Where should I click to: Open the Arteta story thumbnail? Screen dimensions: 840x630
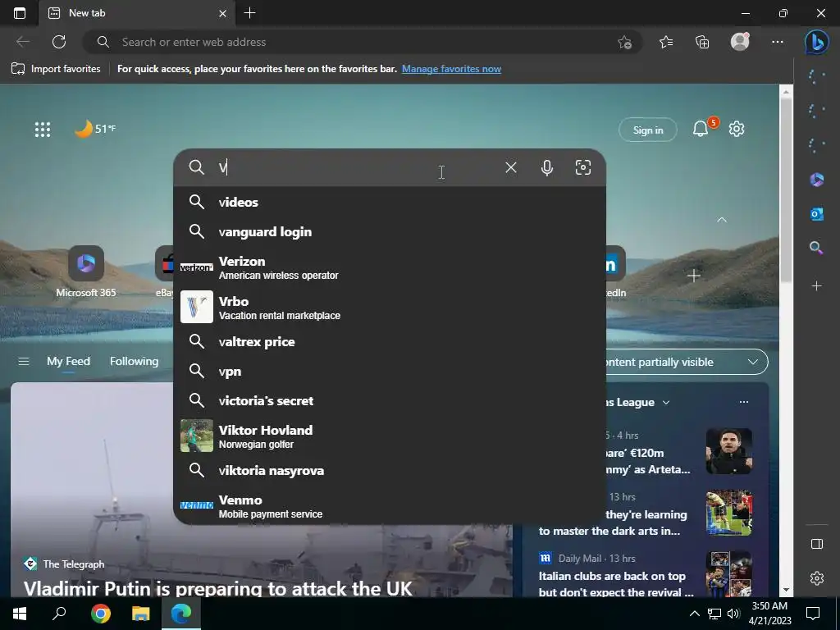728,451
